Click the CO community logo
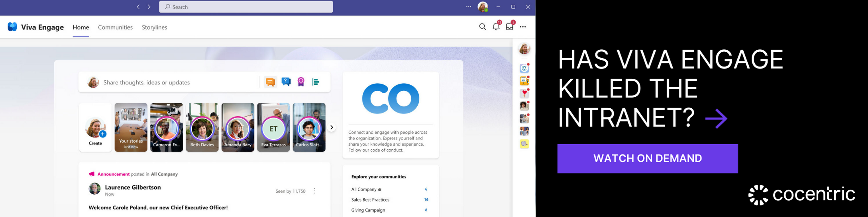The image size is (868, 217). click(x=391, y=98)
